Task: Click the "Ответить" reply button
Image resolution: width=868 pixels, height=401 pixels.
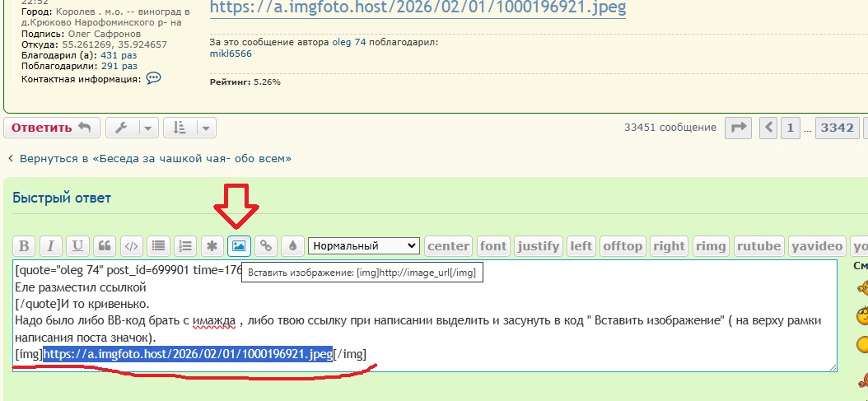Action: point(52,128)
